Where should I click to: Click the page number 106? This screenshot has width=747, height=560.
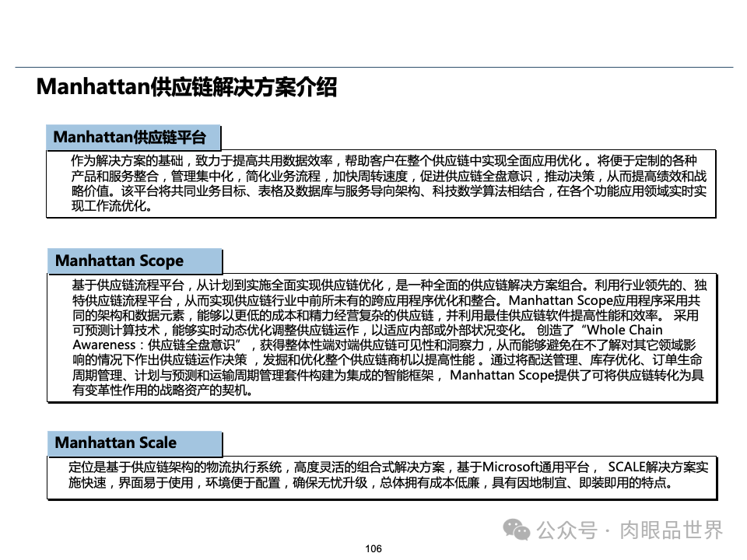coord(373,548)
